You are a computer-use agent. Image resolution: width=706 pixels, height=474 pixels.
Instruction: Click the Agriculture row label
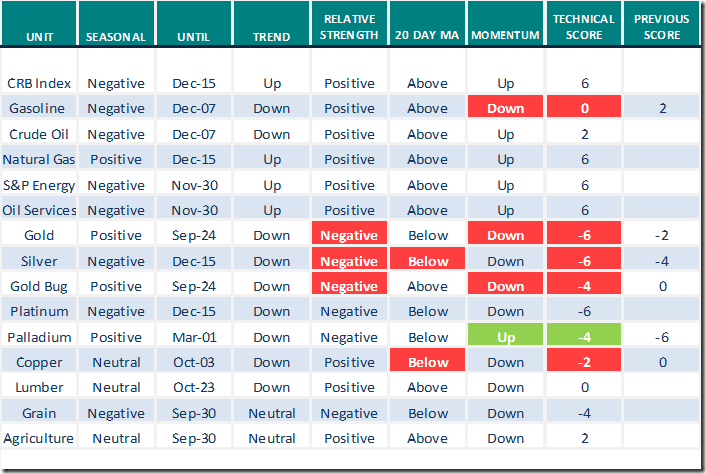[40, 438]
